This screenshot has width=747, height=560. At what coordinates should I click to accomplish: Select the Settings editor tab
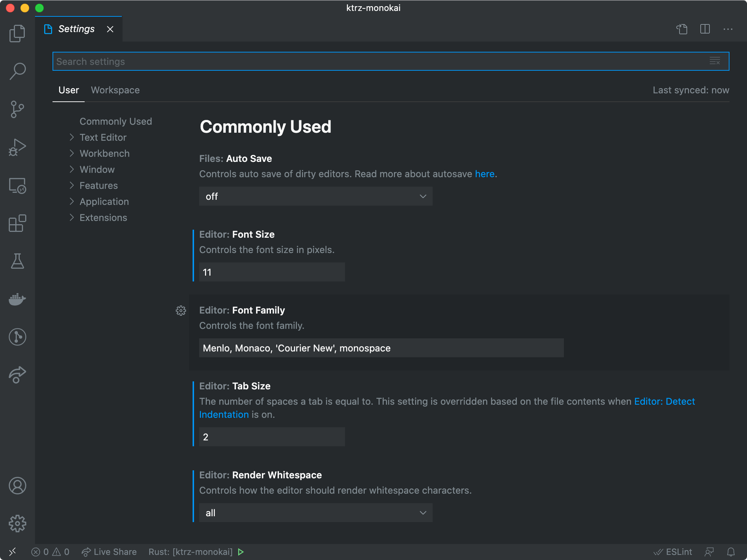point(77,29)
